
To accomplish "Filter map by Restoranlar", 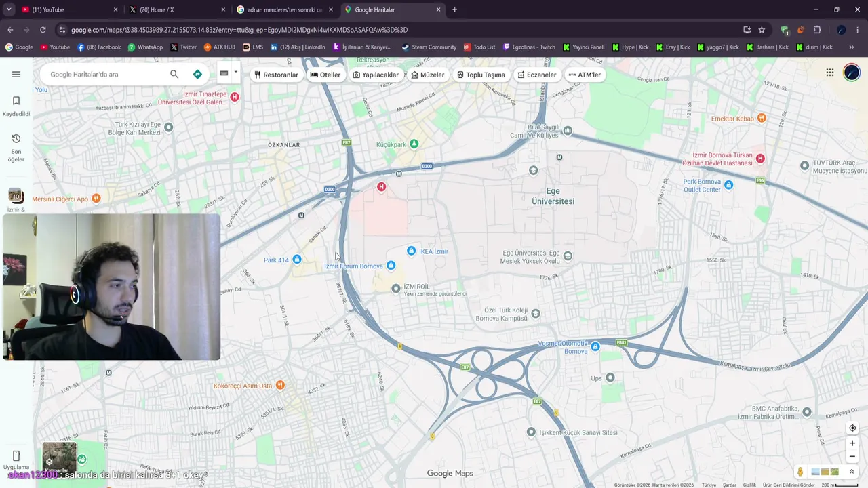I will [x=276, y=75].
